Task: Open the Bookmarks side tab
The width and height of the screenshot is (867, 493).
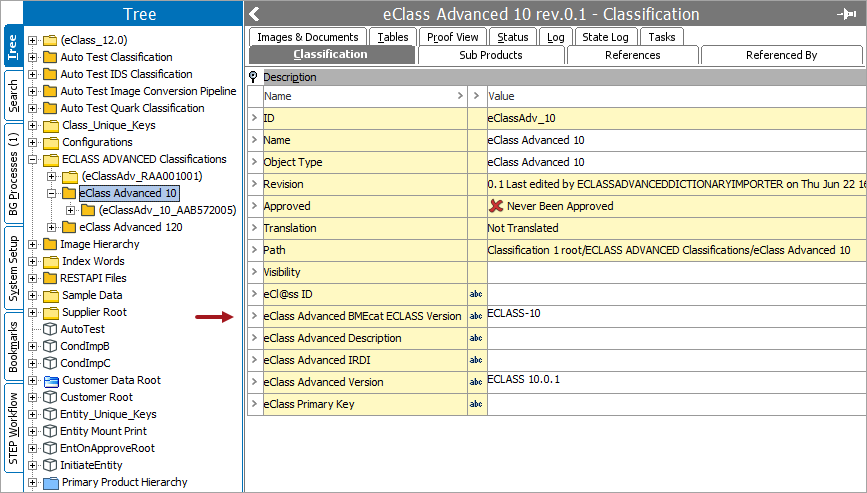Action: point(13,347)
